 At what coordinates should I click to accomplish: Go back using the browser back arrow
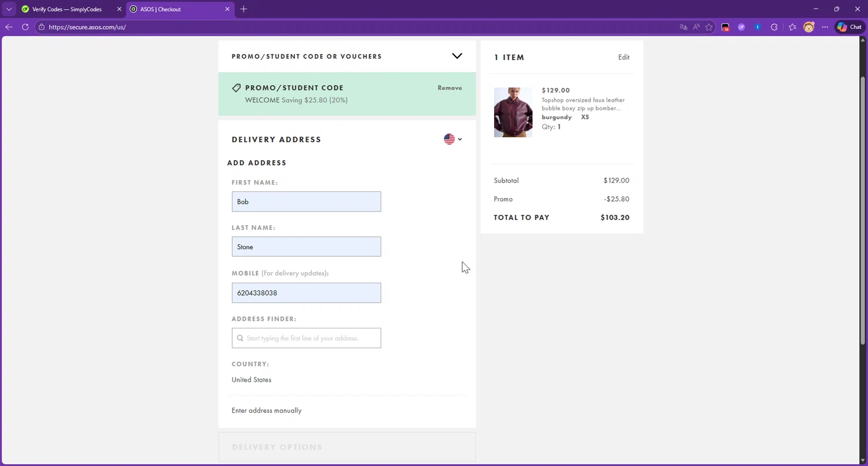click(x=9, y=27)
